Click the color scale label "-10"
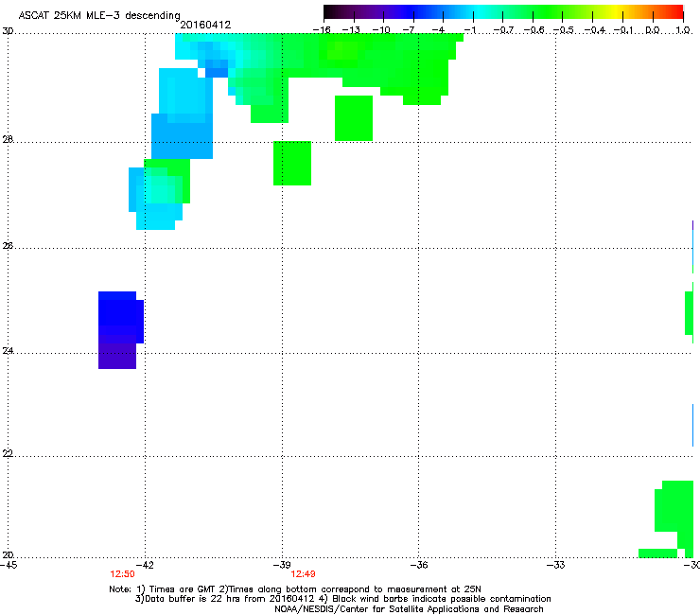This screenshot has height=615, width=700. click(381, 30)
